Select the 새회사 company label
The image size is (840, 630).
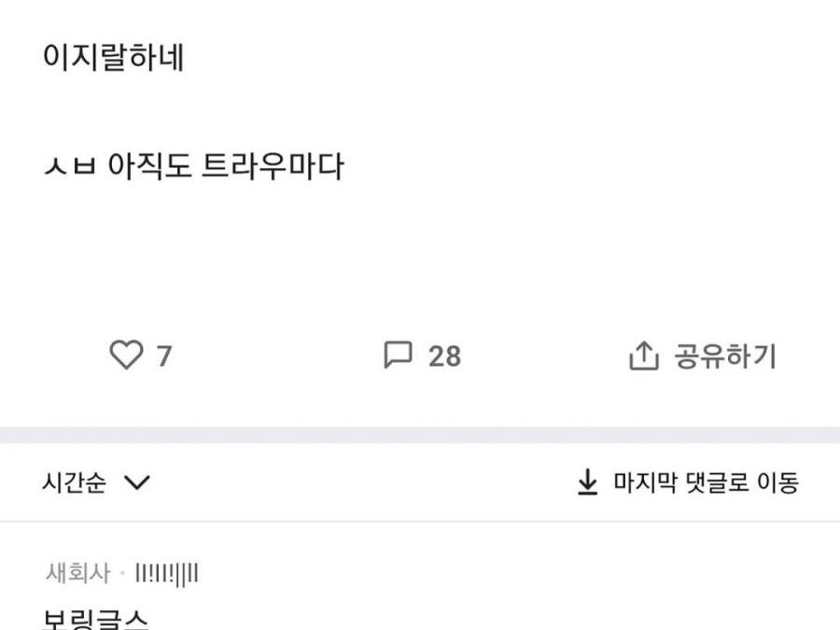coord(77,573)
